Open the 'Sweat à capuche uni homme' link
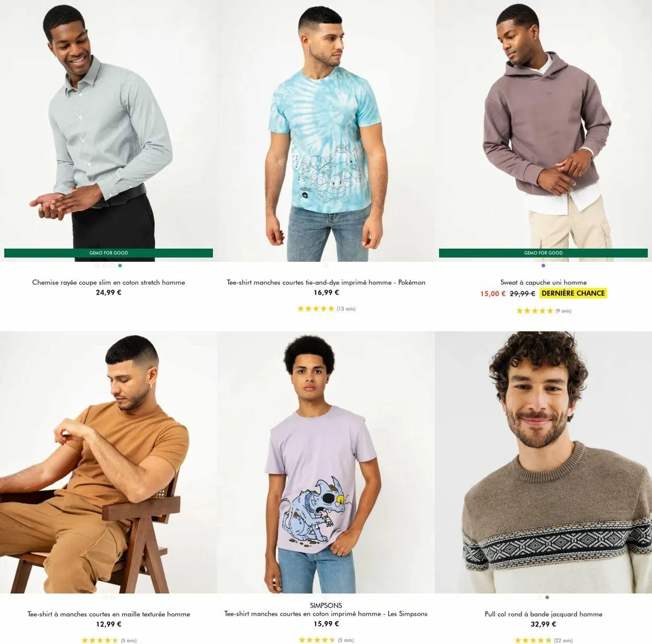The image size is (652, 644). click(544, 282)
